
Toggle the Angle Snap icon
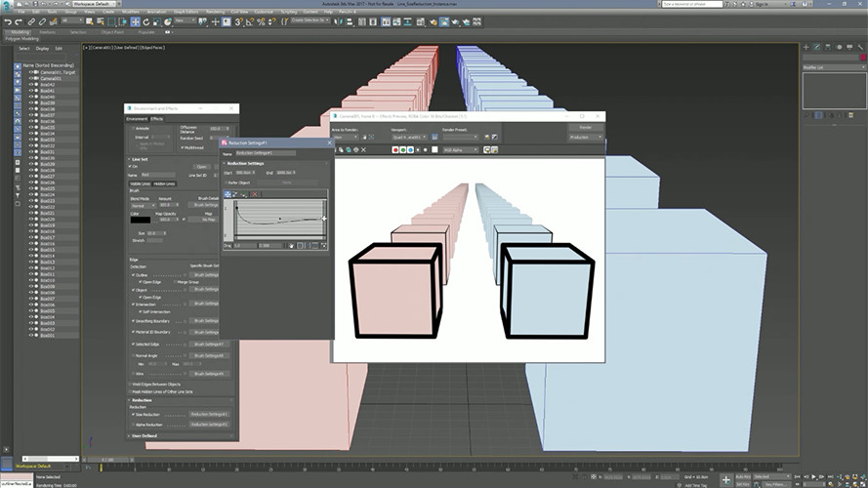[250, 22]
